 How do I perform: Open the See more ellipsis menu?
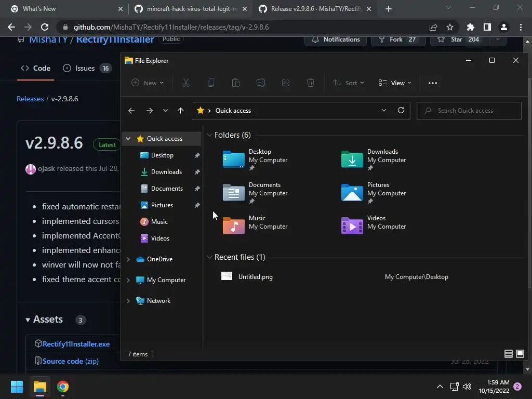pyautogui.click(x=433, y=83)
